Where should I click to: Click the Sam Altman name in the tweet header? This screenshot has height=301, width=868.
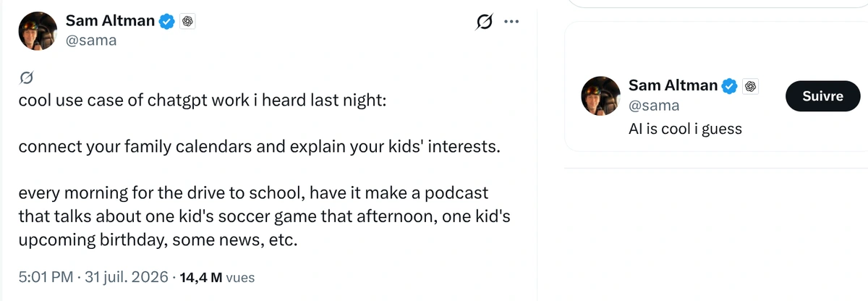coord(110,21)
